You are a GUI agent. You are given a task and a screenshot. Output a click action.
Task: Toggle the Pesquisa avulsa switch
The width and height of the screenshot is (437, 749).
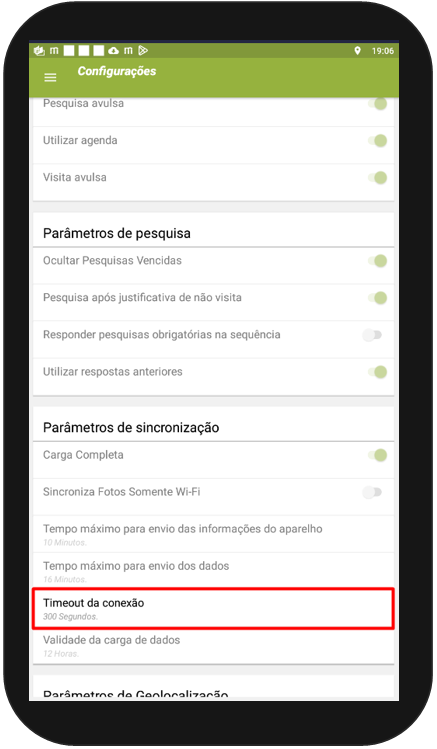(377, 104)
